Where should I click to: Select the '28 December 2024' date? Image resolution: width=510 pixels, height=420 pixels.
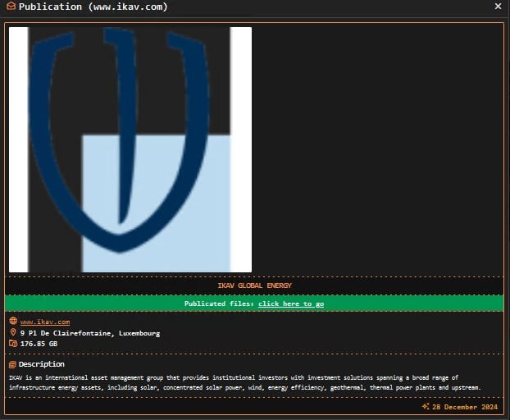pos(465,407)
